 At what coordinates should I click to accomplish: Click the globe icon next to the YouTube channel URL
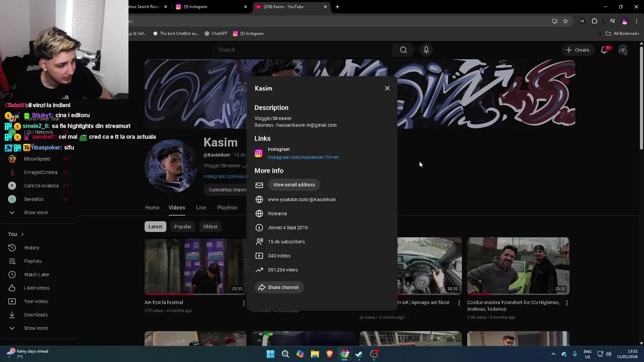coord(259,200)
